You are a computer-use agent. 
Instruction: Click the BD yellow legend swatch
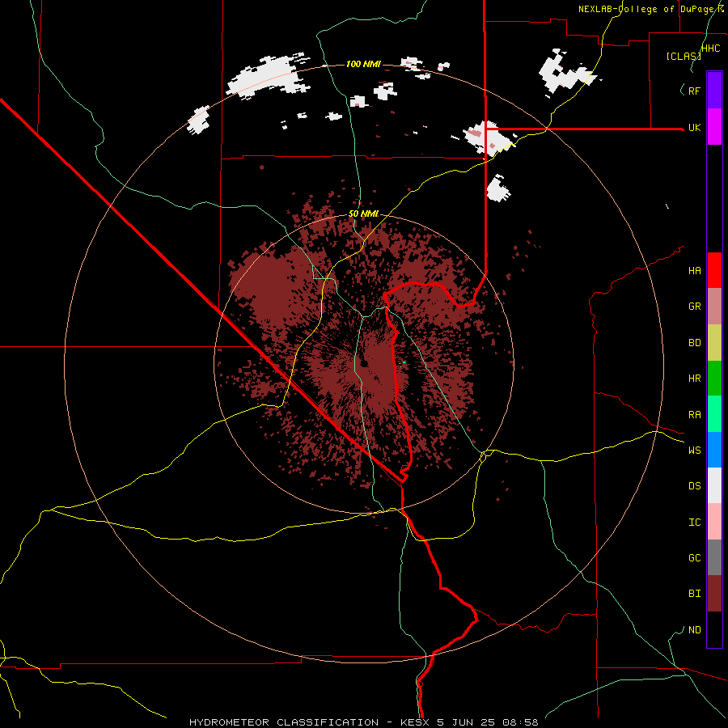[714, 342]
